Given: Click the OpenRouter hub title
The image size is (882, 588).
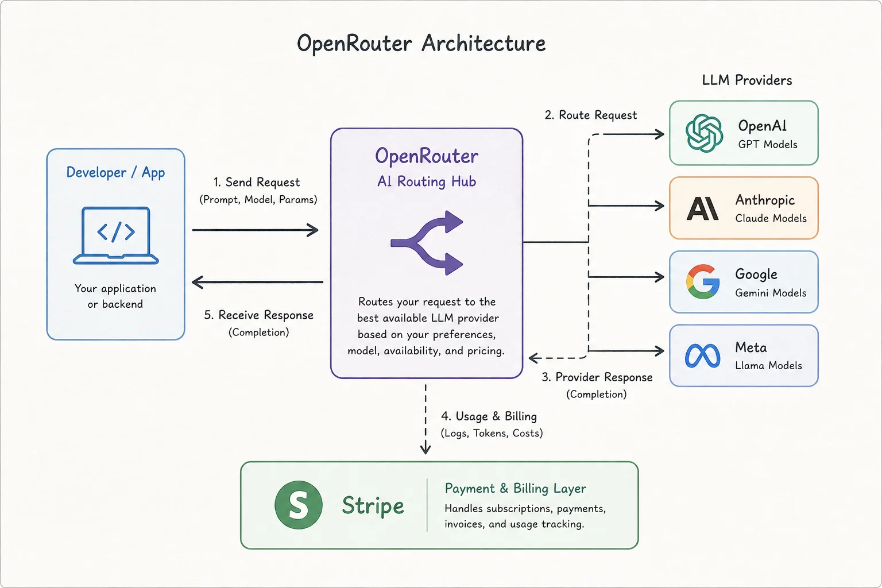Looking at the screenshot, I should click(x=427, y=156).
